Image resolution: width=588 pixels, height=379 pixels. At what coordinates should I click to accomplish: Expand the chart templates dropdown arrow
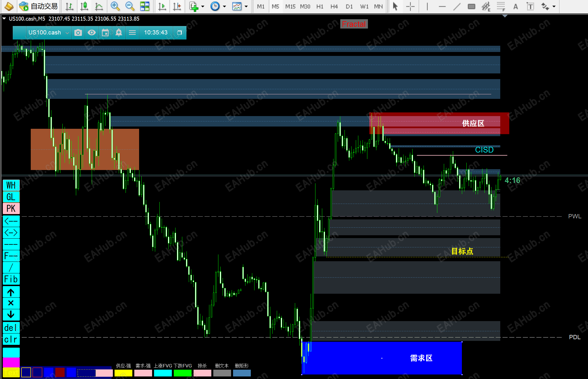246,6
